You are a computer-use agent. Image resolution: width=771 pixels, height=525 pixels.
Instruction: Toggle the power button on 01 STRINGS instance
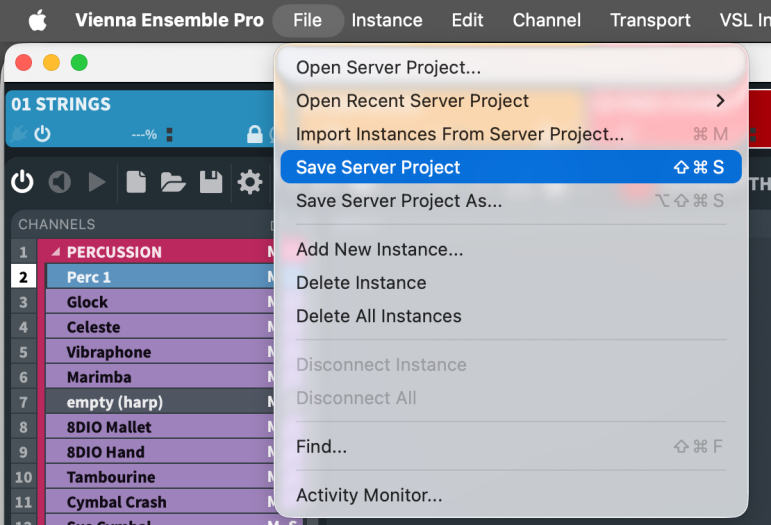[42, 134]
